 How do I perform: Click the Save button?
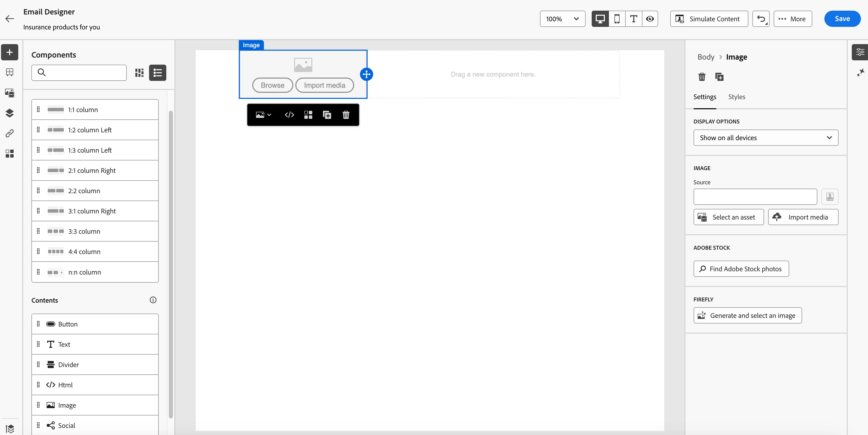(x=842, y=19)
